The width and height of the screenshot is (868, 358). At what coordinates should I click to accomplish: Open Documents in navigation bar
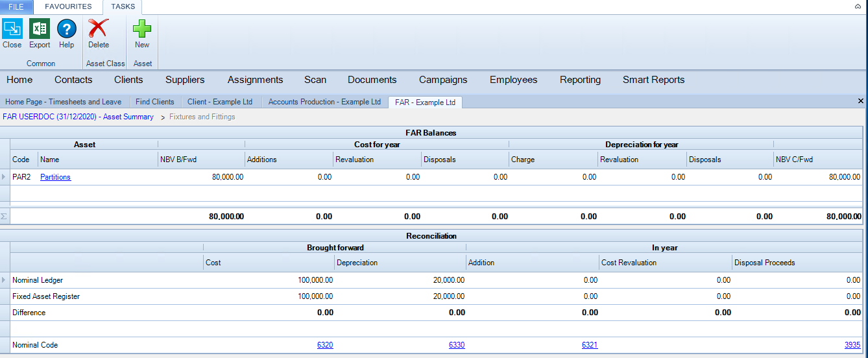click(x=372, y=80)
